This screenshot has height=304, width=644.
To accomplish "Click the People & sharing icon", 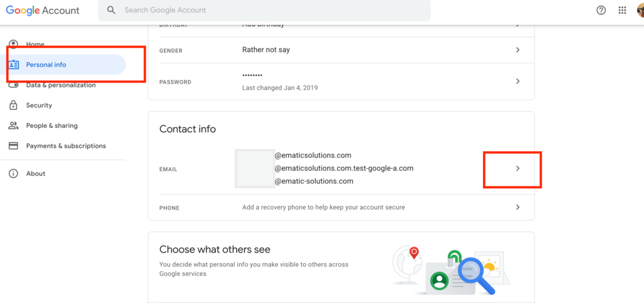I will point(13,125).
